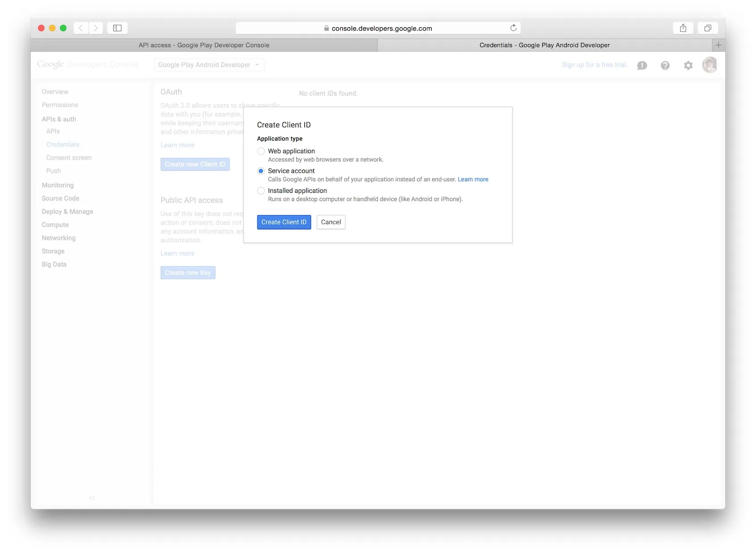This screenshot has width=756, height=553.
Task: Reload the page in the address bar
Action: pos(513,28)
